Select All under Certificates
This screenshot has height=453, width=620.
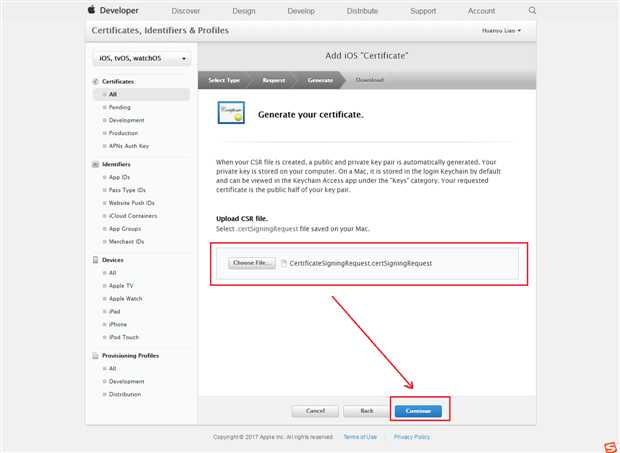pyautogui.click(x=142, y=94)
